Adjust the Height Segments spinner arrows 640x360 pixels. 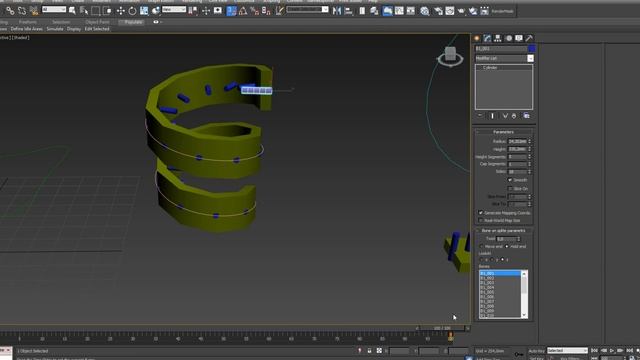530,157
